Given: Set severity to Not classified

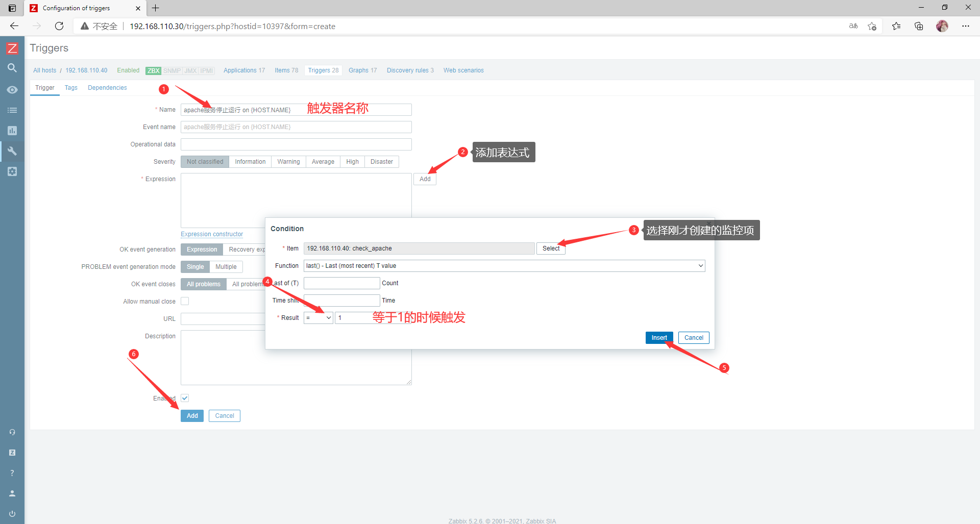Looking at the screenshot, I should pyautogui.click(x=205, y=162).
